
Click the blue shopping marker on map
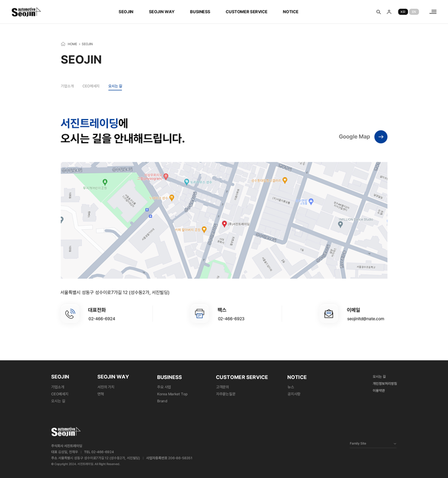coord(311,201)
